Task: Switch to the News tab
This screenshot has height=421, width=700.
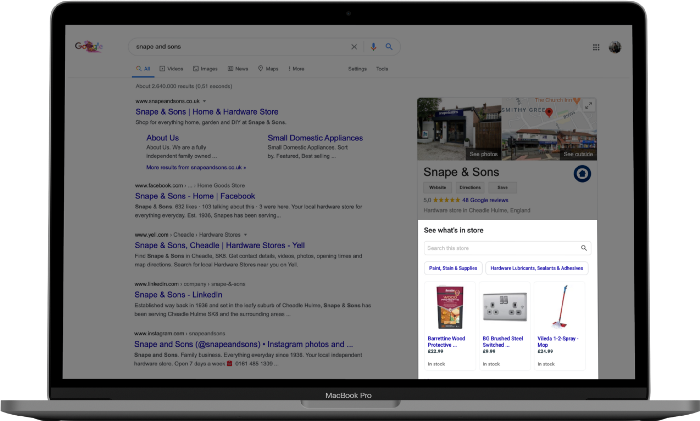Action: click(x=238, y=69)
